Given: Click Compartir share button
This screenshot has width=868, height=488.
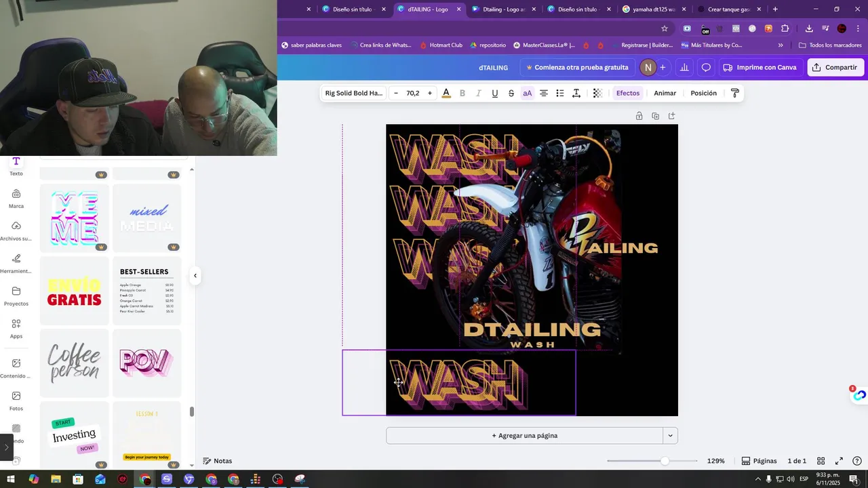Looking at the screenshot, I should point(835,67).
